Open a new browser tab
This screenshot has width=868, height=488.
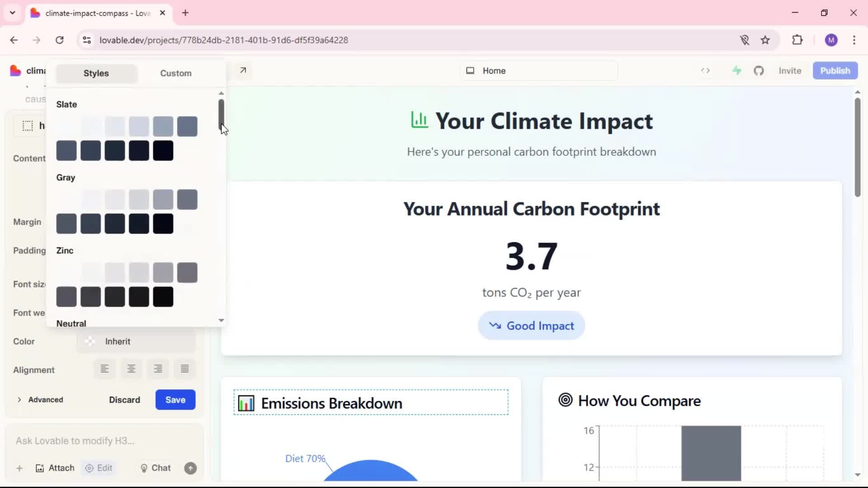tap(185, 13)
